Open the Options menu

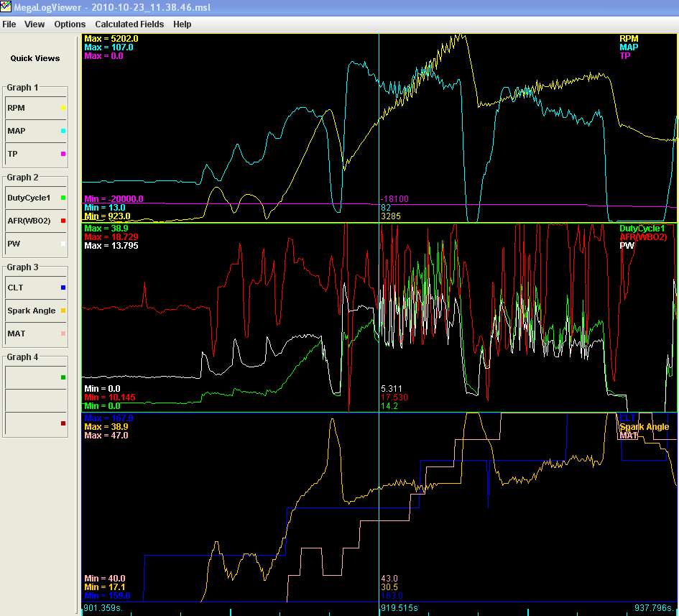pyautogui.click(x=70, y=24)
